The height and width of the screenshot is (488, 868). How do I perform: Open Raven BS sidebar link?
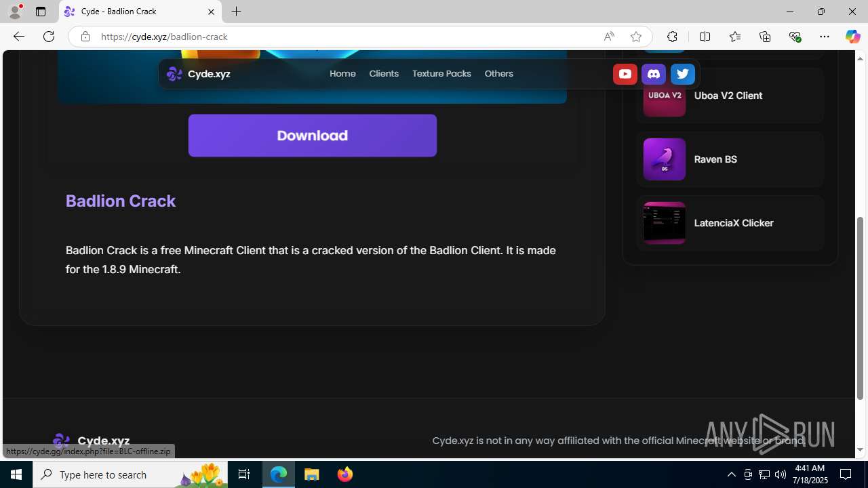pos(730,159)
